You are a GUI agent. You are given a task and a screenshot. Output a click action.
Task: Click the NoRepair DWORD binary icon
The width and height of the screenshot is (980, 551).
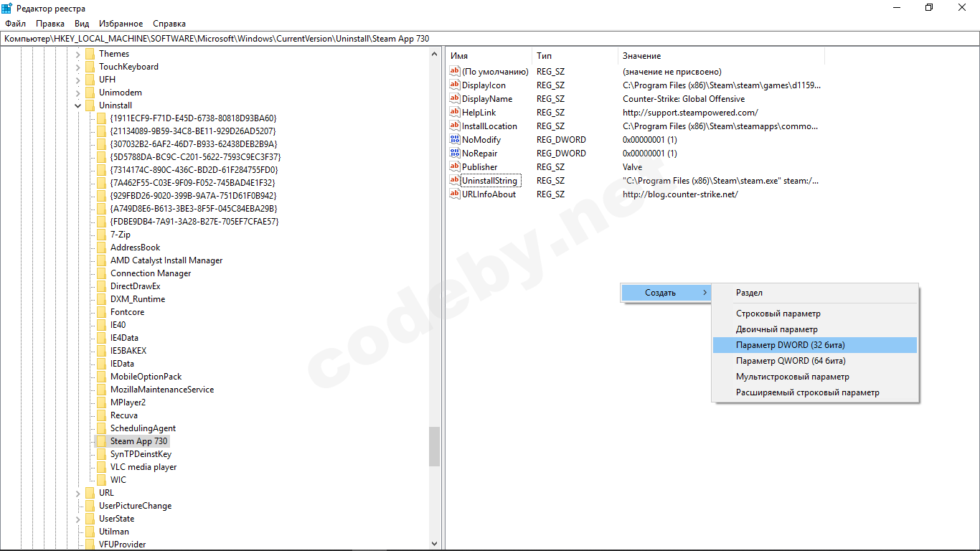tap(454, 153)
